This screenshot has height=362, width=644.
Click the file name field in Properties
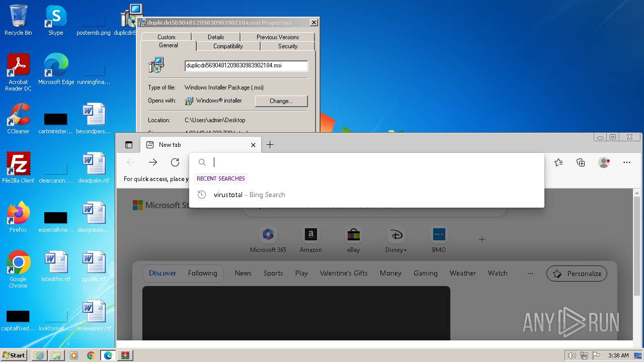tap(246, 65)
